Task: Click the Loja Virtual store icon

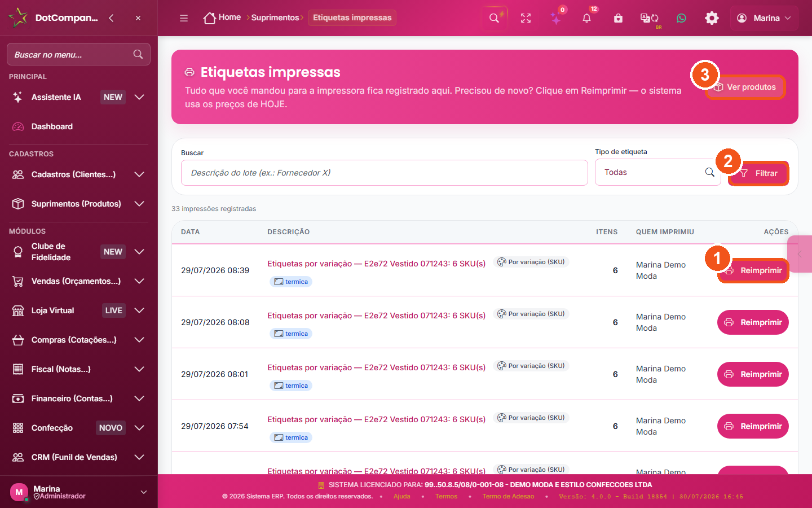Action: [x=18, y=310]
